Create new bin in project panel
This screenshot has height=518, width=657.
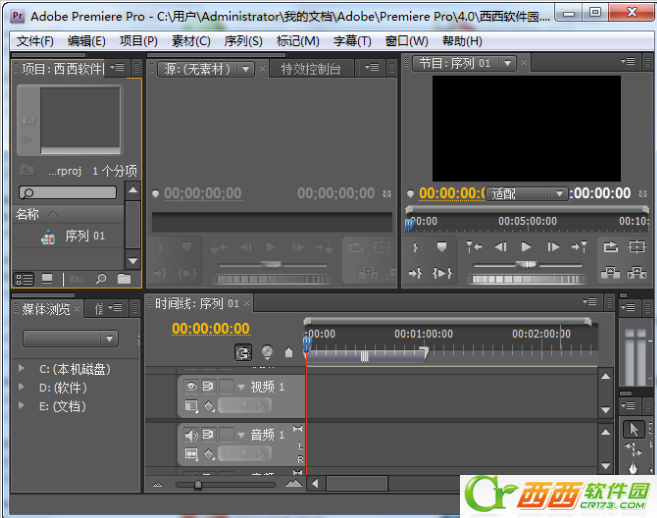click(124, 279)
